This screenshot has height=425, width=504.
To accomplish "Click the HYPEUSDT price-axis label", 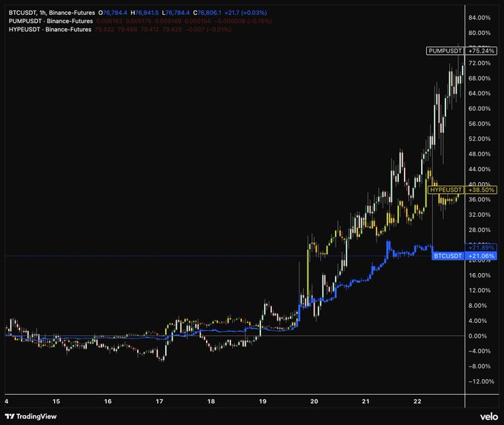I will (445, 190).
